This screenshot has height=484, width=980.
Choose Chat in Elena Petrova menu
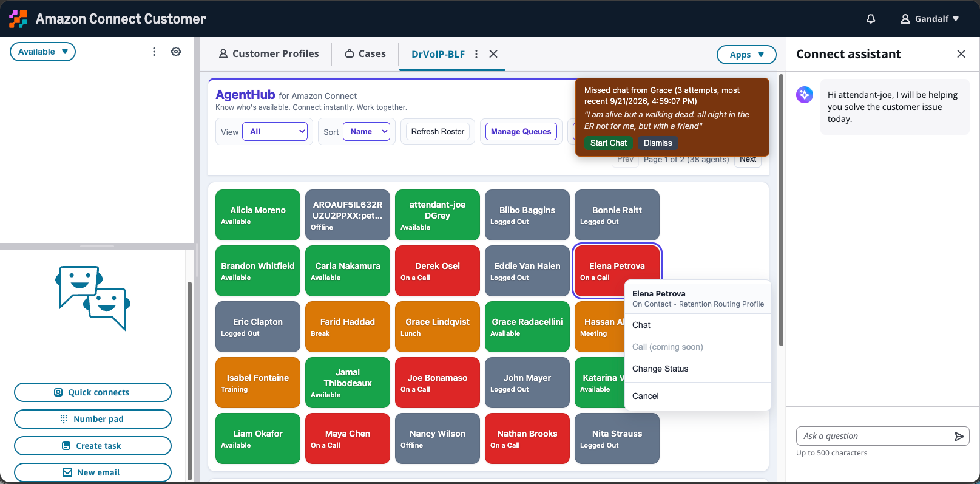pos(698,325)
